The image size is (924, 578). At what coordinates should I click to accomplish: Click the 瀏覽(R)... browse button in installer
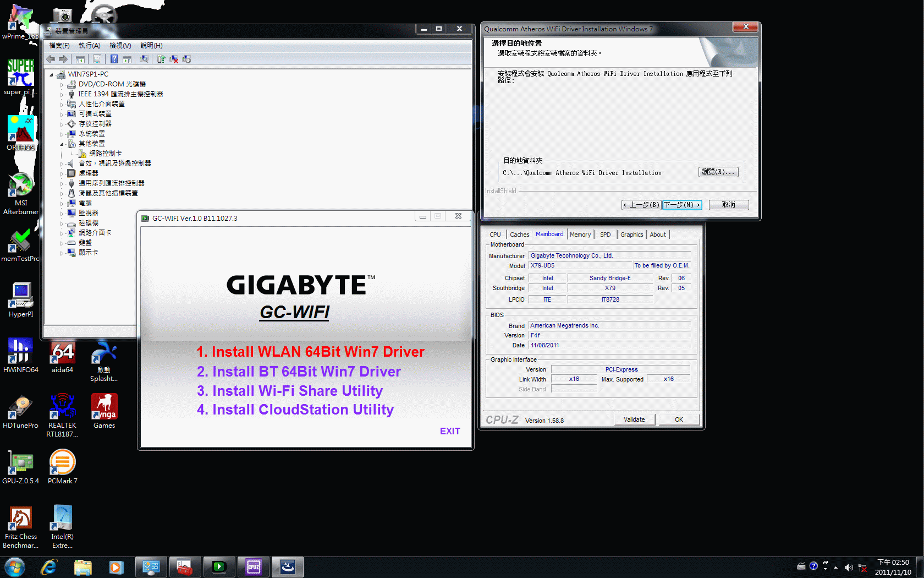[718, 172]
